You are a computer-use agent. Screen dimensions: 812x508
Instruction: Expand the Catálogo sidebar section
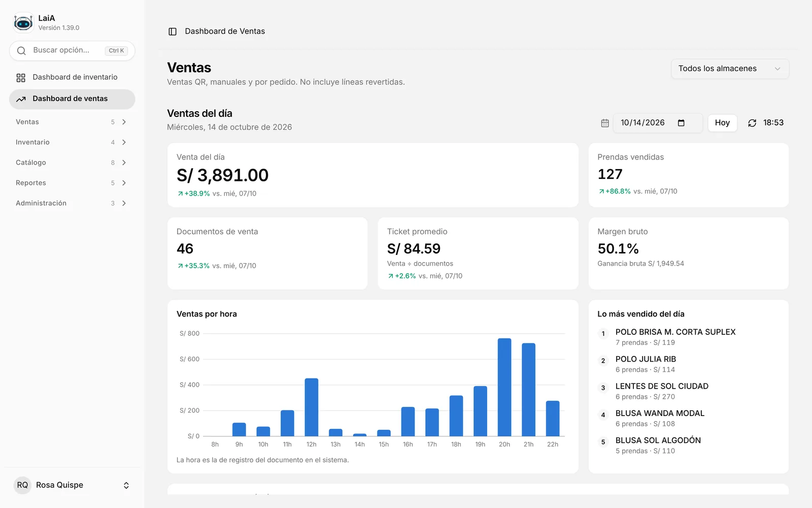(x=71, y=163)
